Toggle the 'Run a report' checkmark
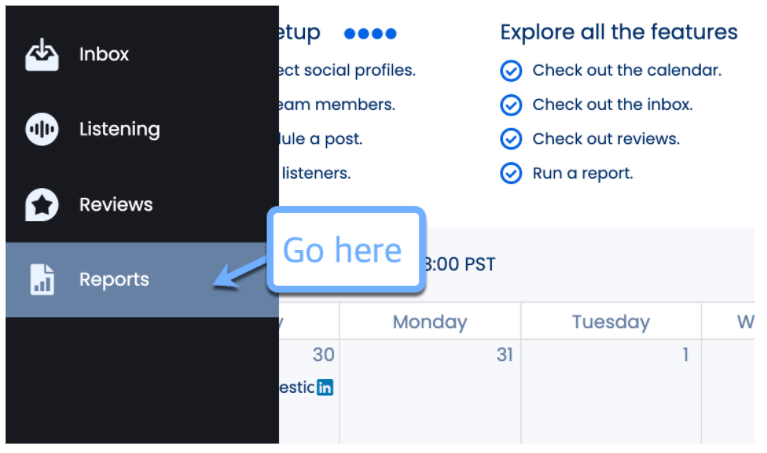Screen dimensions: 767x453 (x=511, y=173)
